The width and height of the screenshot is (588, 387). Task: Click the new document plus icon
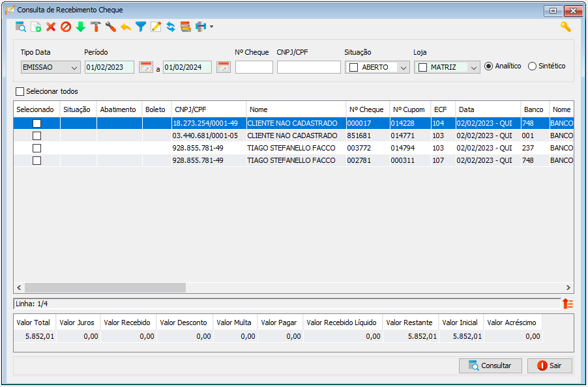pos(36,27)
